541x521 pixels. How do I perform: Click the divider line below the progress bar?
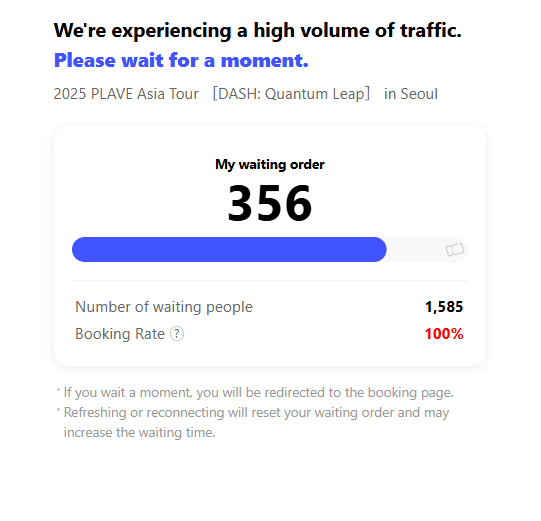(x=270, y=281)
